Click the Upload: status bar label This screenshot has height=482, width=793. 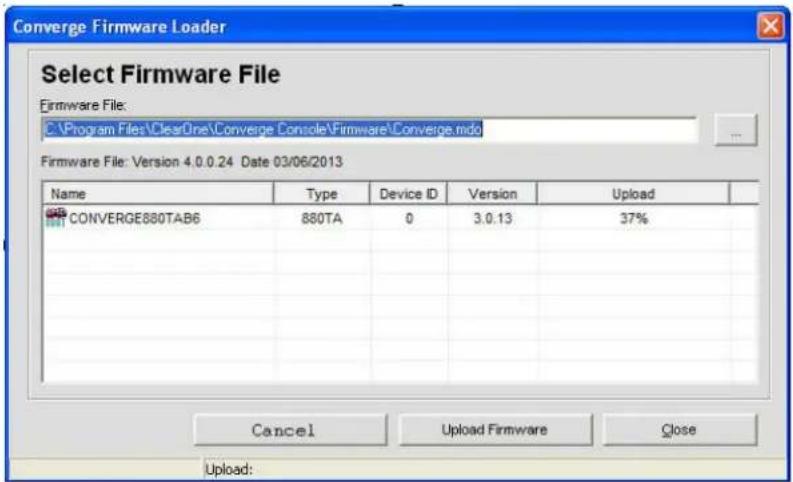tap(229, 469)
